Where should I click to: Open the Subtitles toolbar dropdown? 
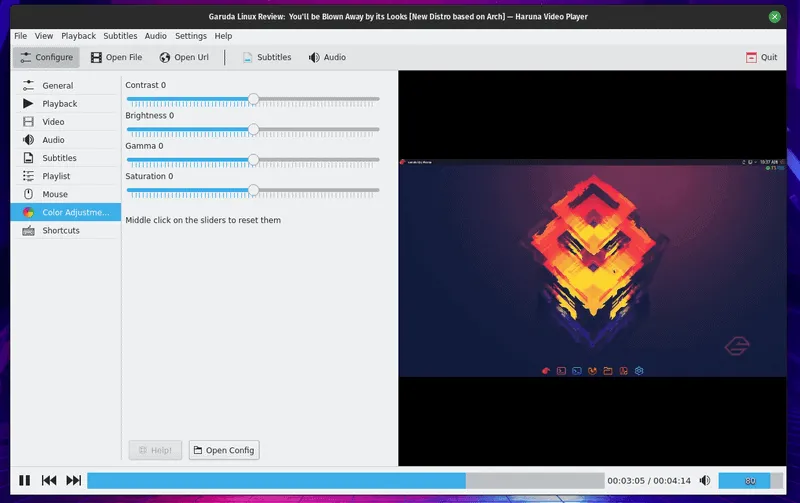pyautogui.click(x=266, y=57)
